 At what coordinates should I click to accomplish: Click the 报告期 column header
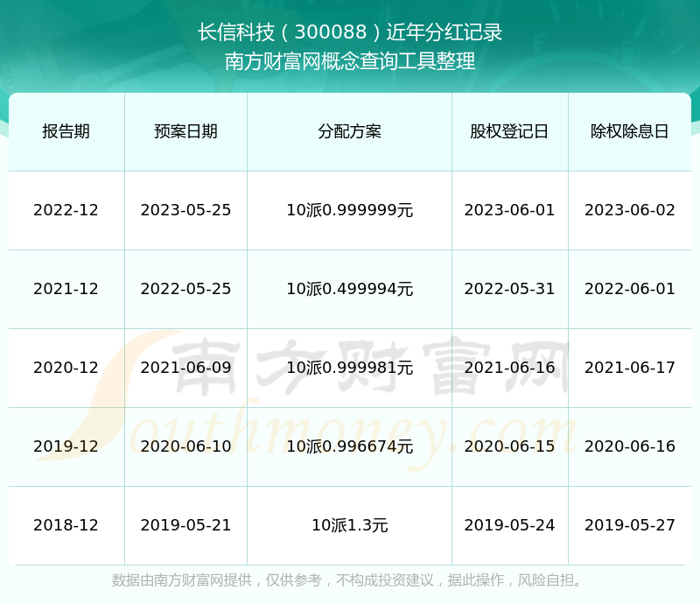click(x=66, y=131)
